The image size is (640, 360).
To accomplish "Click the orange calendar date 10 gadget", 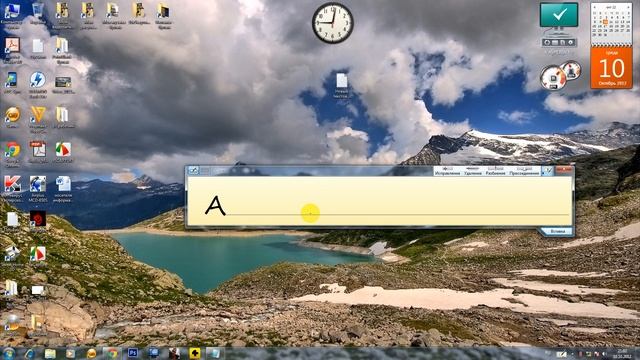I will tap(611, 68).
